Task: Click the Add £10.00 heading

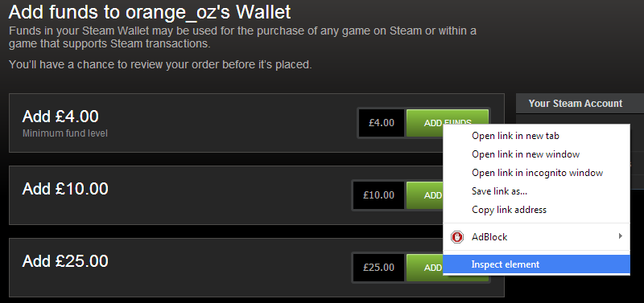Action: 65,189
